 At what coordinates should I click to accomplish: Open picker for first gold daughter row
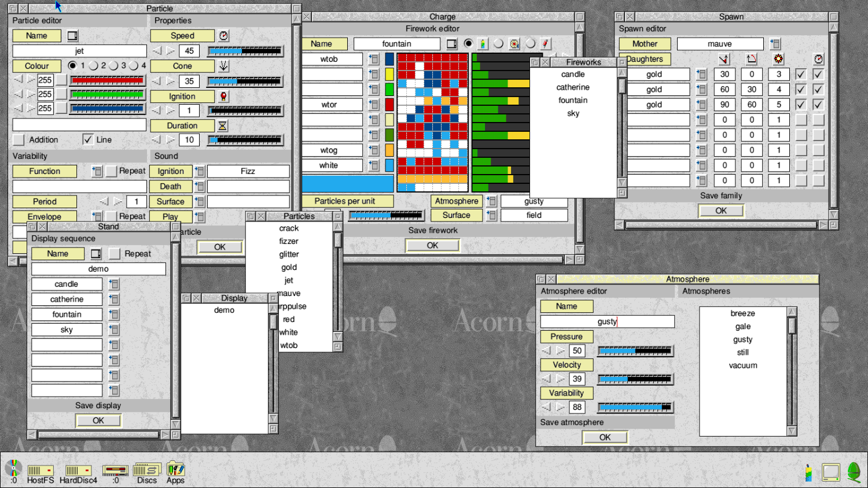[701, 74]
